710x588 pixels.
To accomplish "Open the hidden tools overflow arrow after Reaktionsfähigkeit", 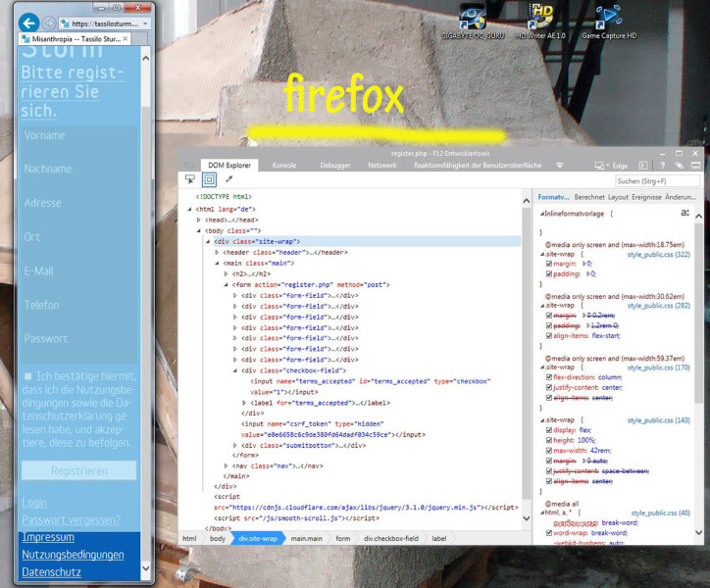I will pos(560,166).
